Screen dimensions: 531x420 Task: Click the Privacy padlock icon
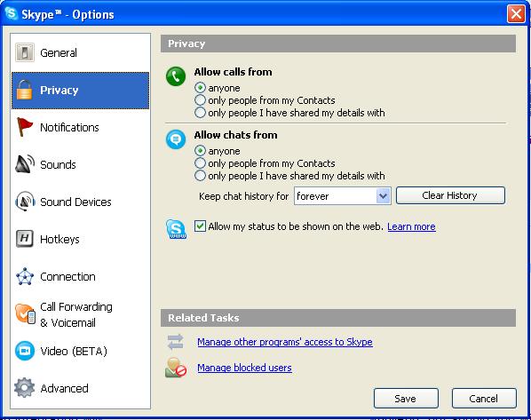click(x=24, y=90)
